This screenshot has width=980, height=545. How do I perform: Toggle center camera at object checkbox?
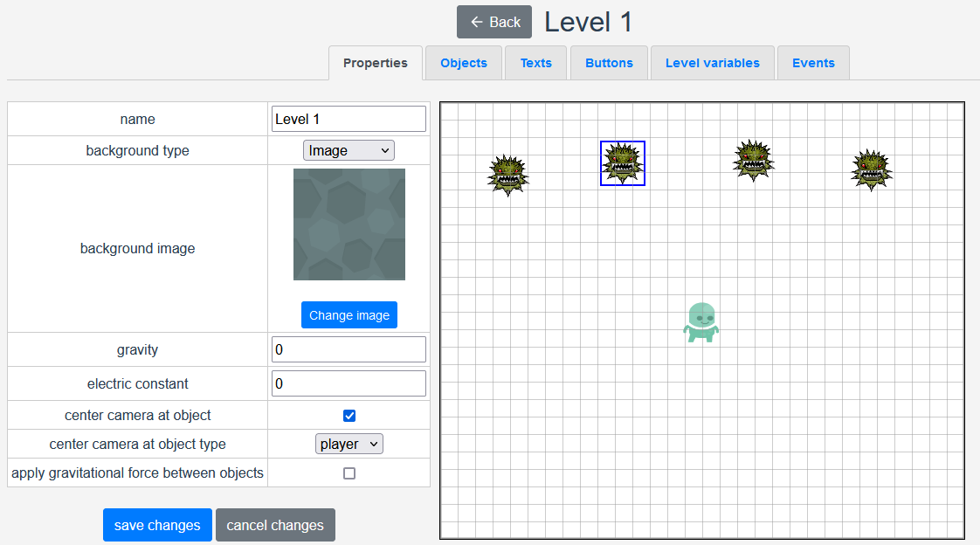pyautogui.click(x=349, y=416)
